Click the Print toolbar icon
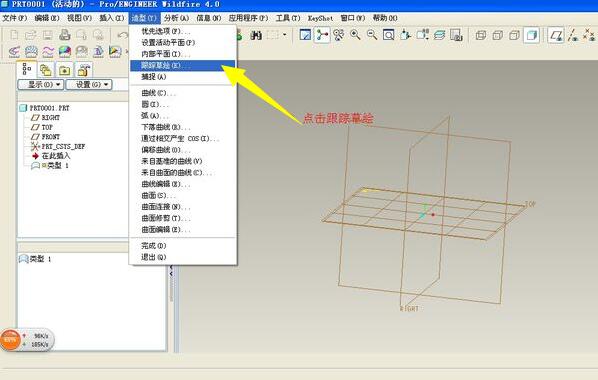 coord(64,35)
